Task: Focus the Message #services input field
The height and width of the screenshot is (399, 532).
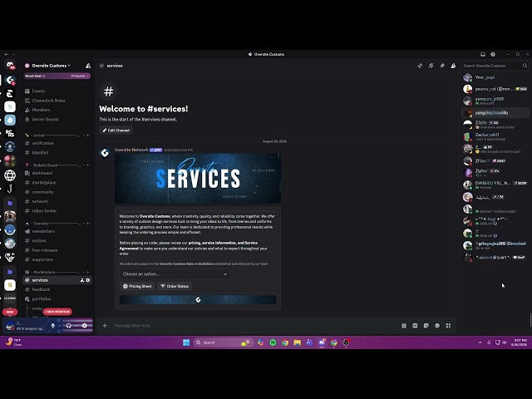Action: pyautogui.click(x=254, y=326)
